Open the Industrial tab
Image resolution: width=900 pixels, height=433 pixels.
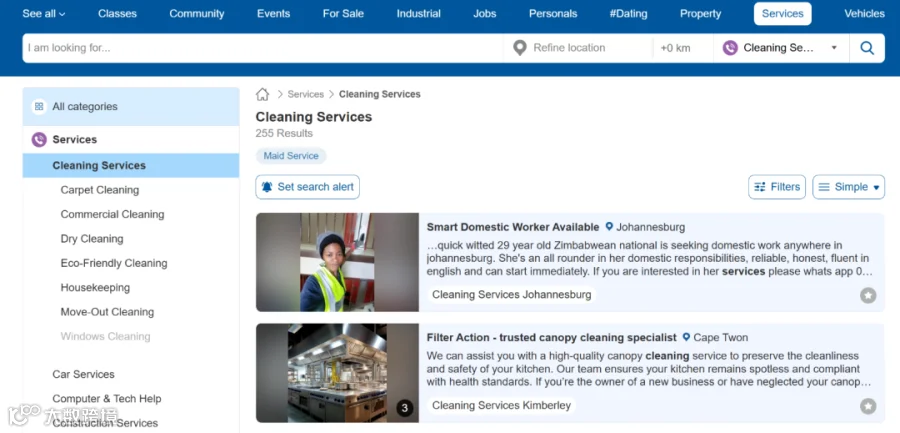pyautogui.click(x=418, y=14)
